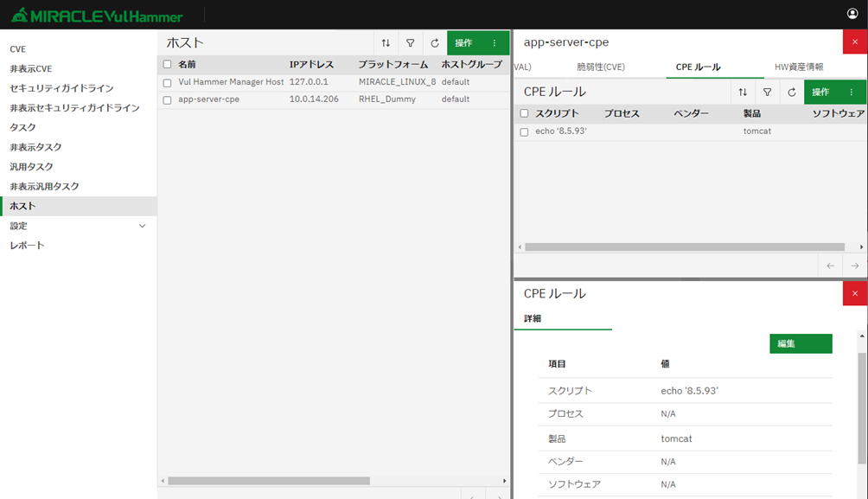Check the Vul Hammer Manager Host checkbox
The image size is (868, 499).
point(167,83)
